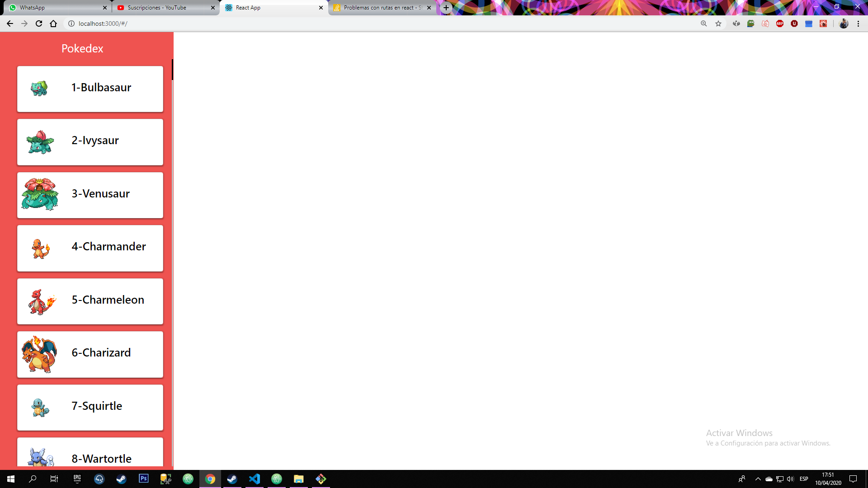Open the volume control in tray
The height and width of the screenshot is (488, 868).
(x=790, y=479)
